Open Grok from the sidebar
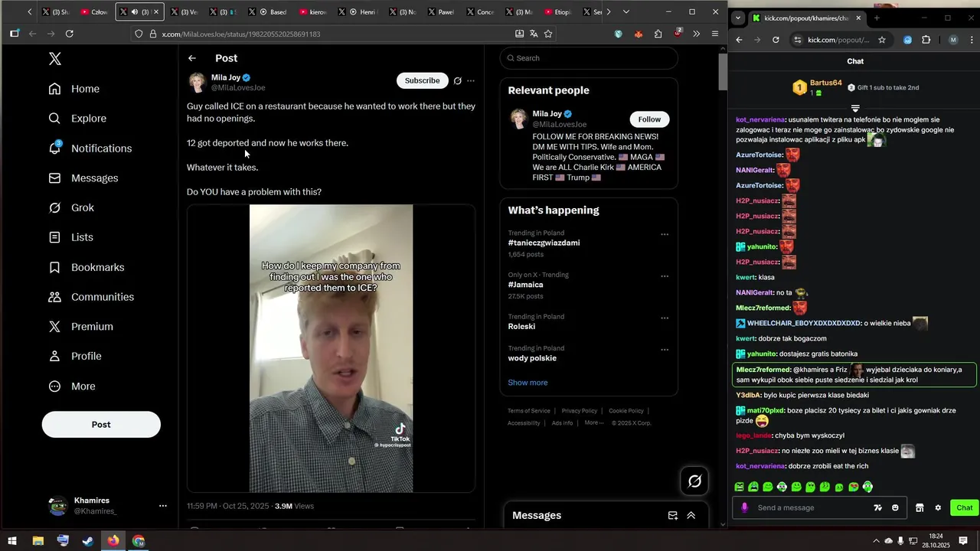This screenshot has height=551, width=980. pos(71,207)
